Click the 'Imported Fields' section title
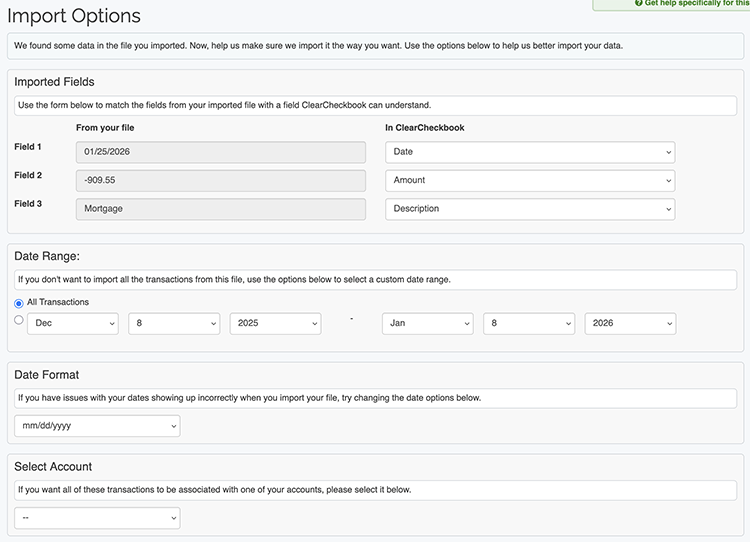Viewport: 750px width, 542px height. 55,82
